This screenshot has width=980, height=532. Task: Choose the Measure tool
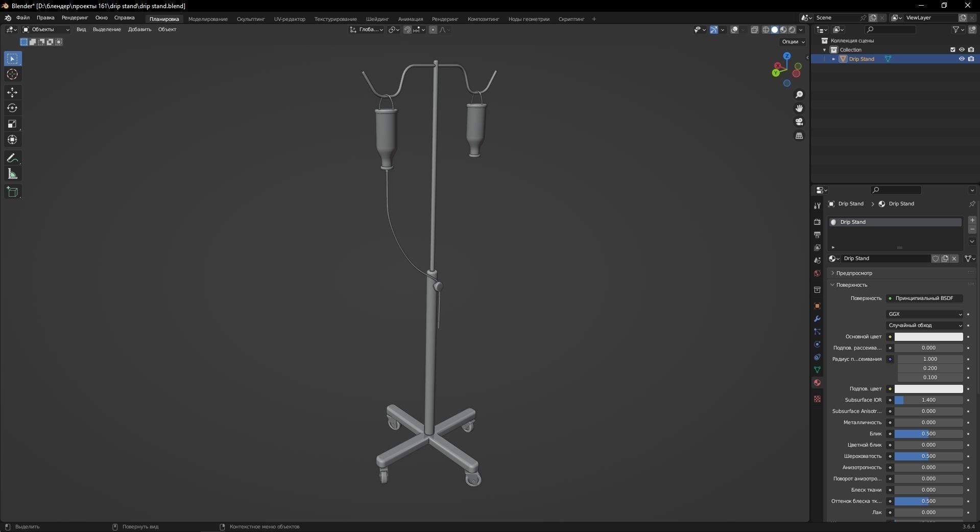click(12, 174)
